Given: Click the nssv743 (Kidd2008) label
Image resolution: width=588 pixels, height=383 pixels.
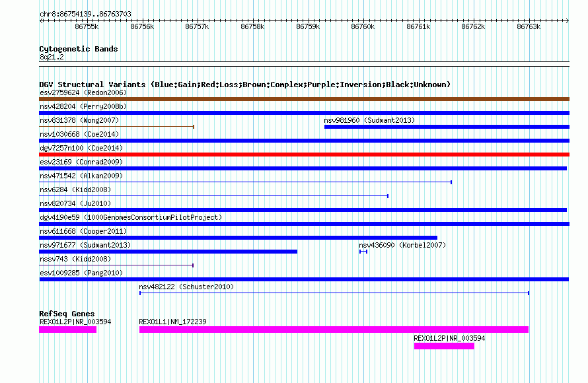Looking at the screenshot, I should 75,259.
